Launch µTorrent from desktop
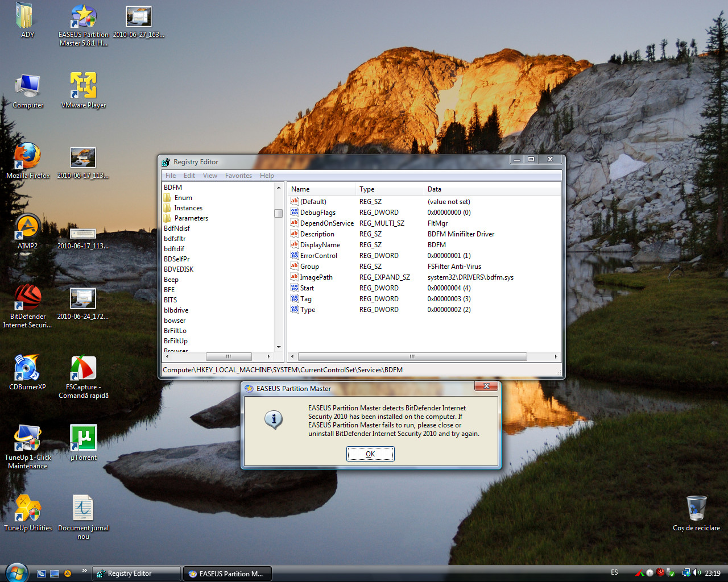Image resolution: width=728 pixels, height=582 pixels. pos(84,443)
